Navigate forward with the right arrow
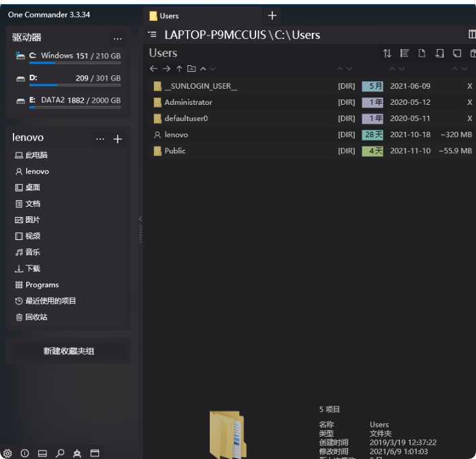This screenshot has height=459, width=476. point(166,69)
